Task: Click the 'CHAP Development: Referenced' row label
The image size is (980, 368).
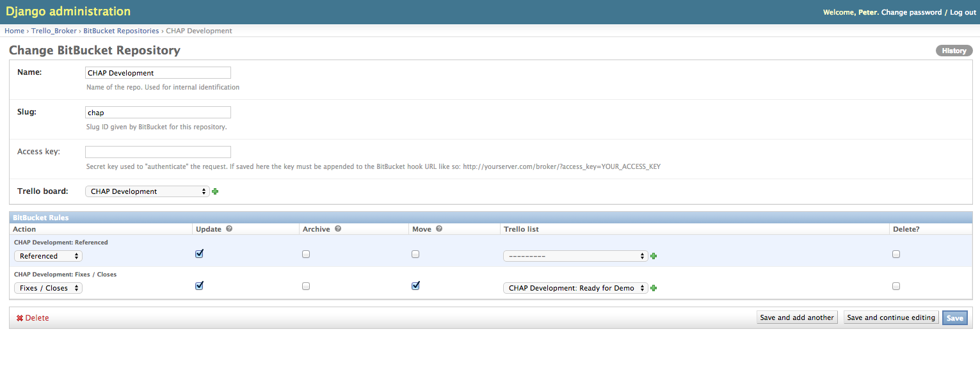Action: (x=61, y=243)
